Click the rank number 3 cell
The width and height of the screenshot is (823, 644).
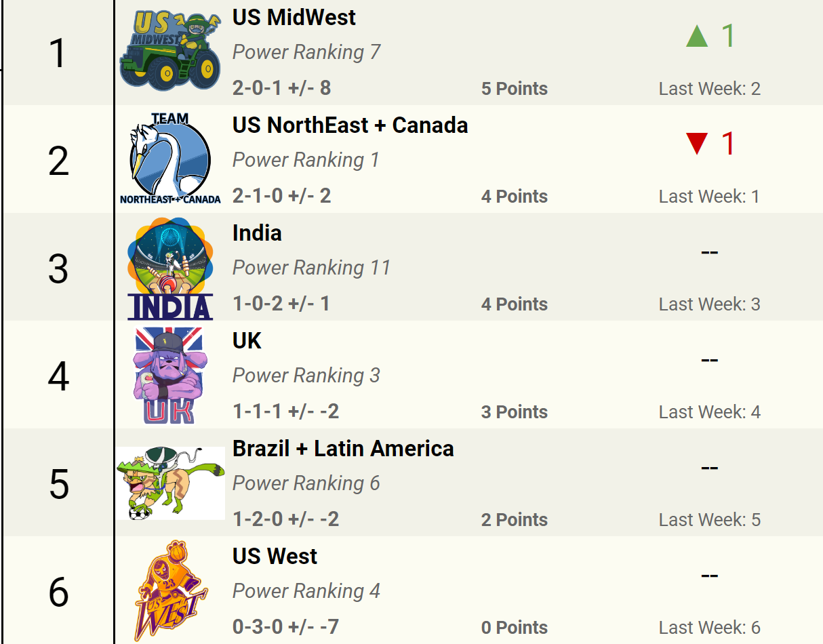point(58,268)
